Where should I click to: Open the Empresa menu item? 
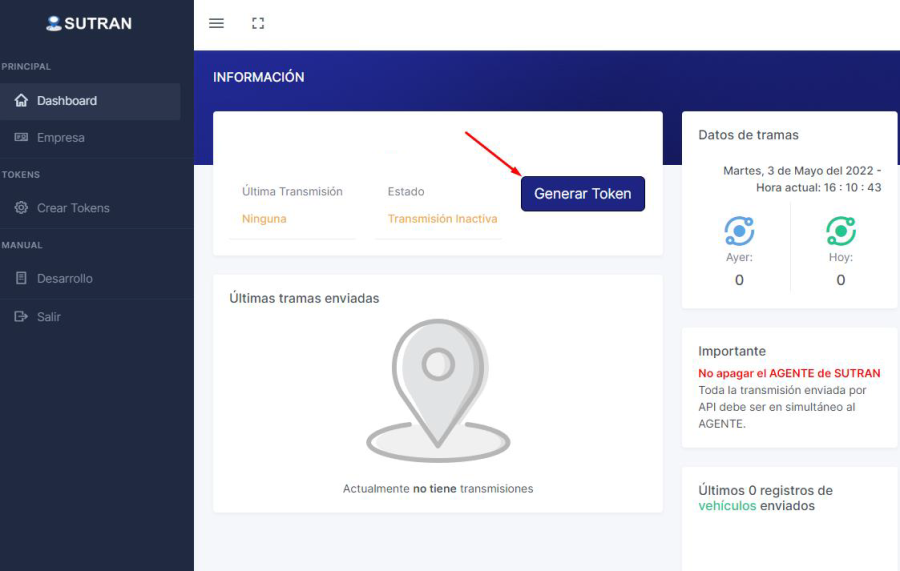pyautogui.click(x=61, y=138)
